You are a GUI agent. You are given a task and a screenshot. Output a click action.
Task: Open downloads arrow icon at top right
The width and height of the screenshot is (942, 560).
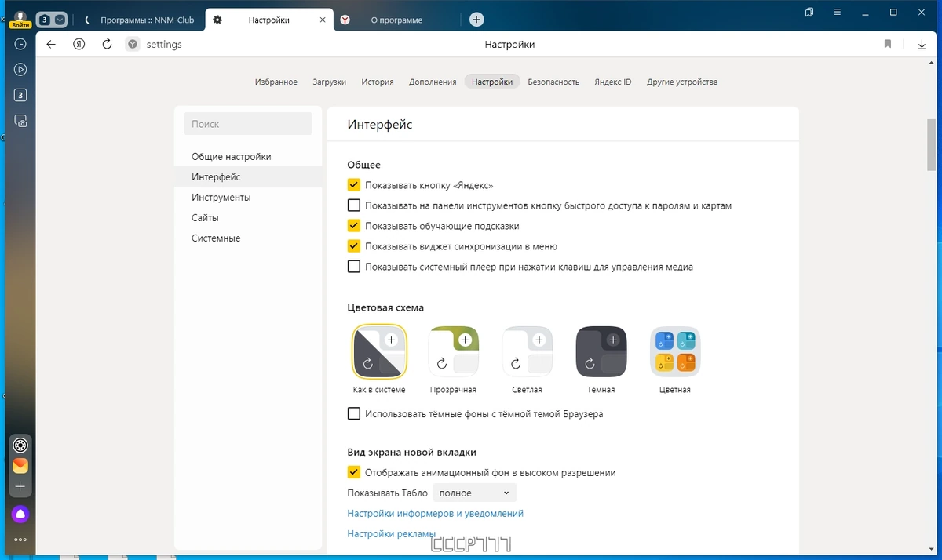922,45
